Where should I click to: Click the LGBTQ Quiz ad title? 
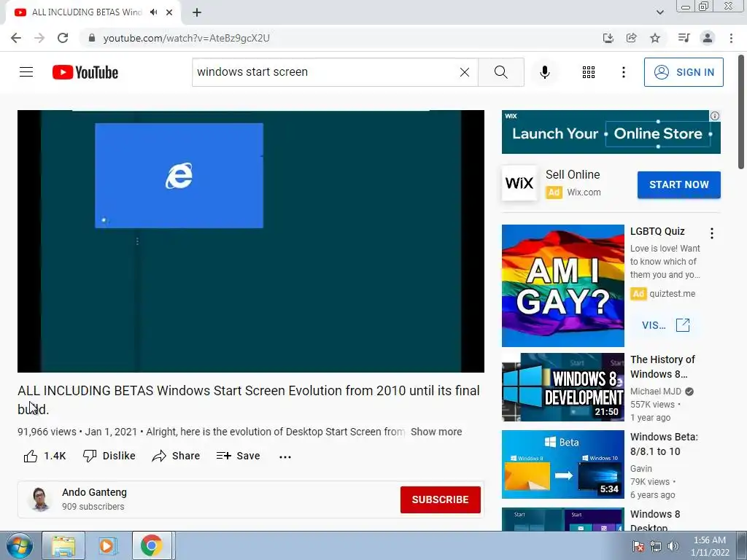657,231
